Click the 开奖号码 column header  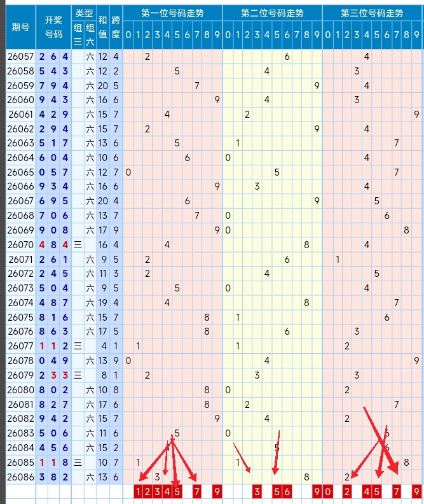point(53,27)
